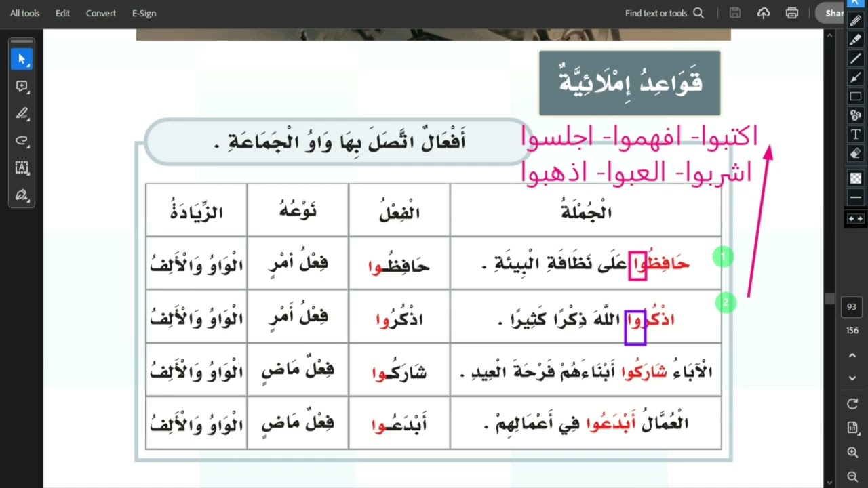The width and height of the screenshot is (868, 488).
Task: Click the cloud upload icon
Action: point(764,13)
